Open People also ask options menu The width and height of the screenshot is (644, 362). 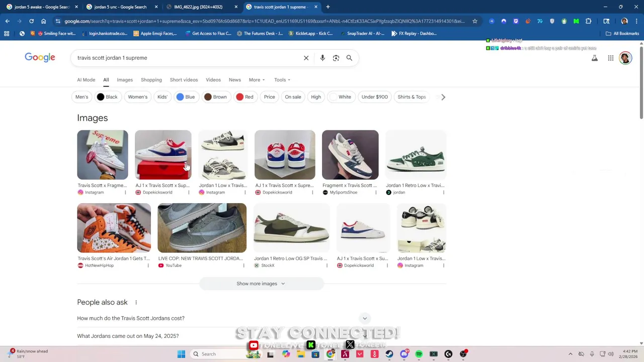(136, 302)
